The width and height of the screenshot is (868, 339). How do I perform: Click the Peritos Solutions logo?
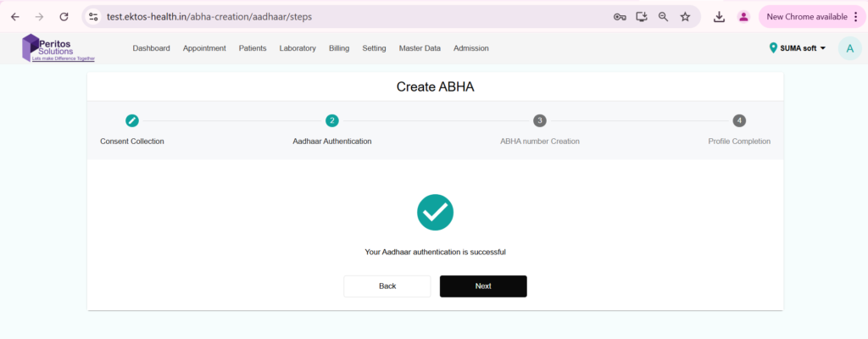pyautogui.click(x=58, y=48)
